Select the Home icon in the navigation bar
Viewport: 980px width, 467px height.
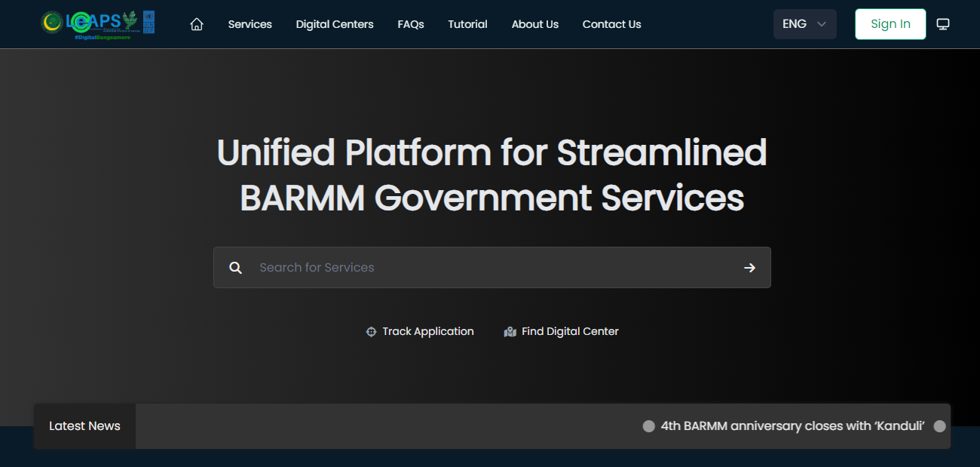197,23
